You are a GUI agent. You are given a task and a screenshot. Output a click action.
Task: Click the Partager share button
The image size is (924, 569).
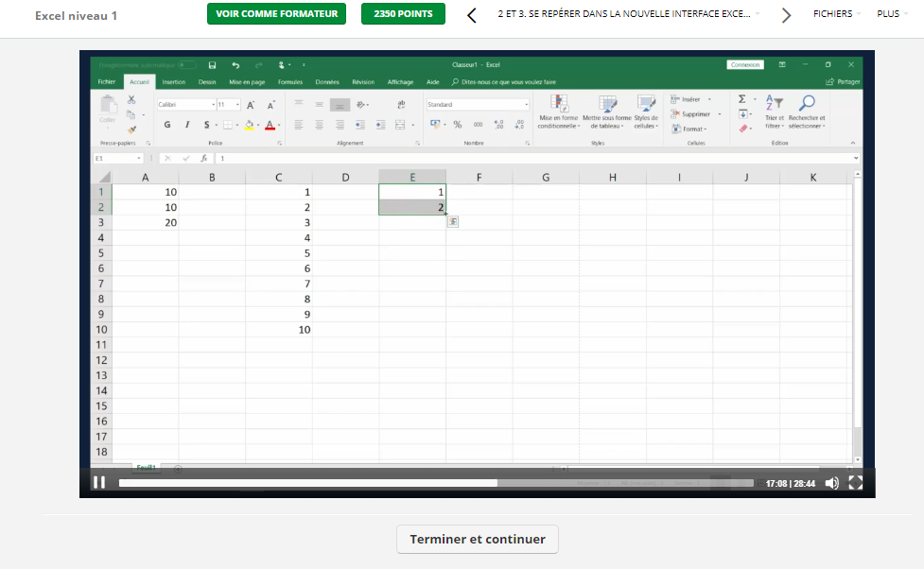(844, 82)
